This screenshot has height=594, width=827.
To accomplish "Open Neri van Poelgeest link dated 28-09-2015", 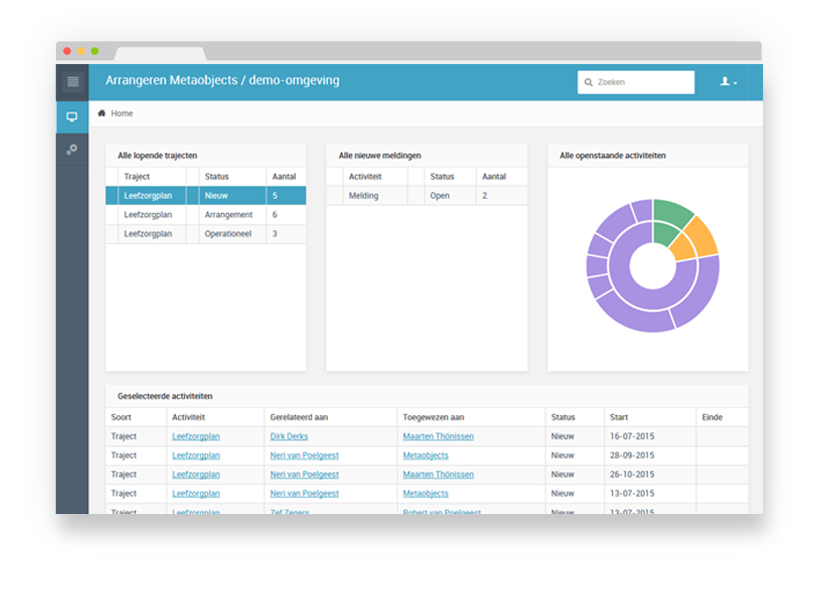I will [x=304, y=455].
